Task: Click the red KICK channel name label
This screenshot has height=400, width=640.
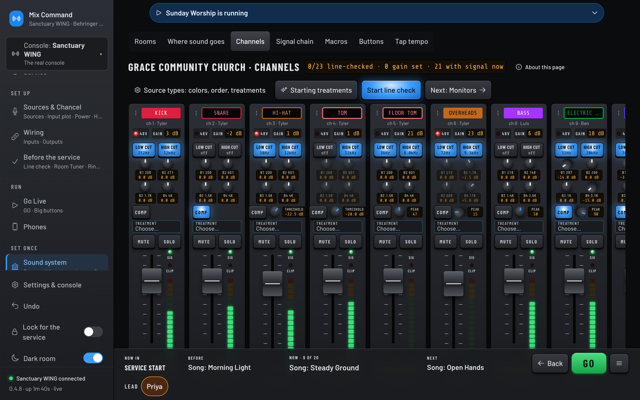Action: click(x=161, y=113)
